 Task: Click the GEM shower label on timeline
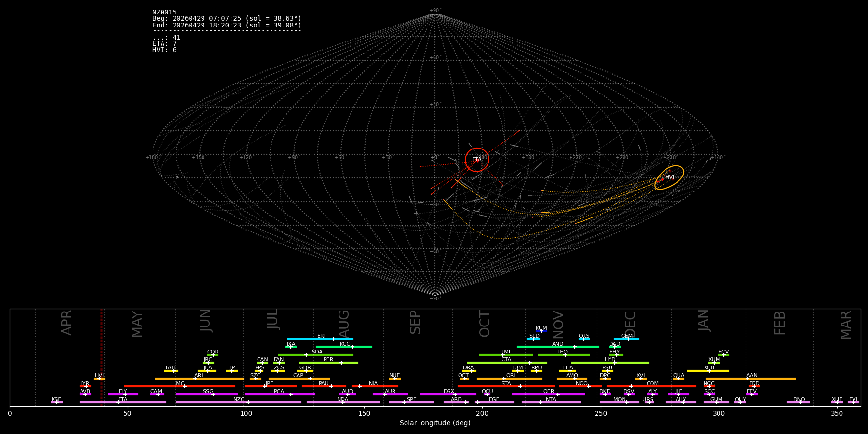pyautogui.click(x=627, y=336)
